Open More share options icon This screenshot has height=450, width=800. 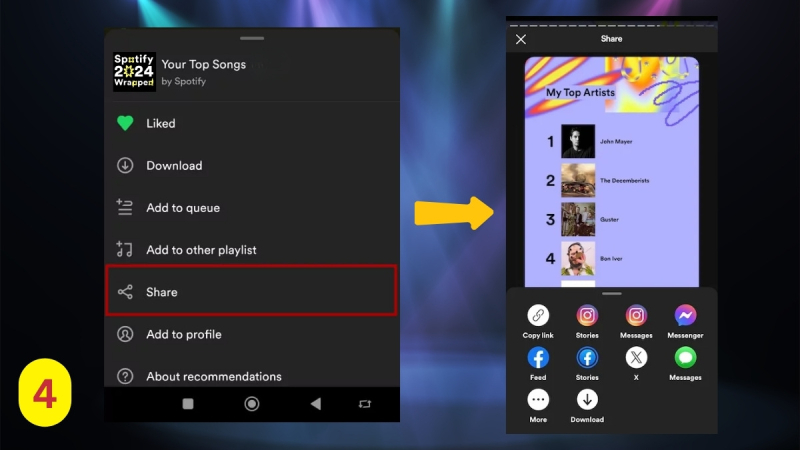(538, 399)
